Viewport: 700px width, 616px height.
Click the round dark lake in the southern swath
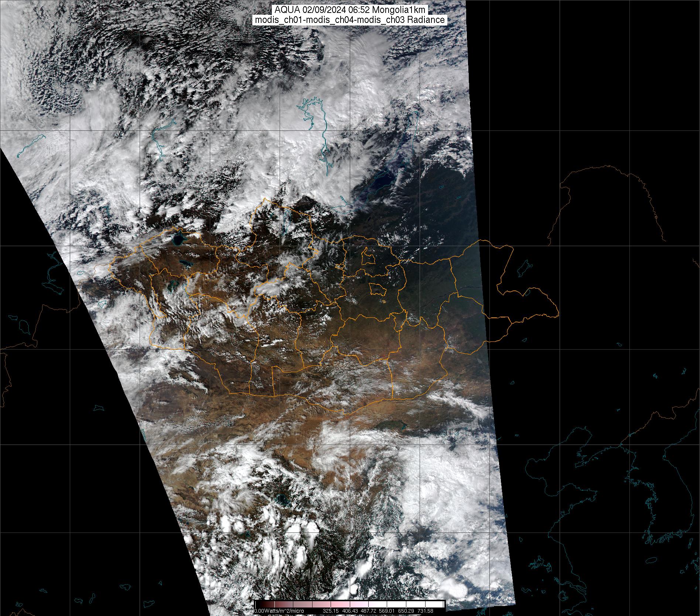(x=283, y=501)
